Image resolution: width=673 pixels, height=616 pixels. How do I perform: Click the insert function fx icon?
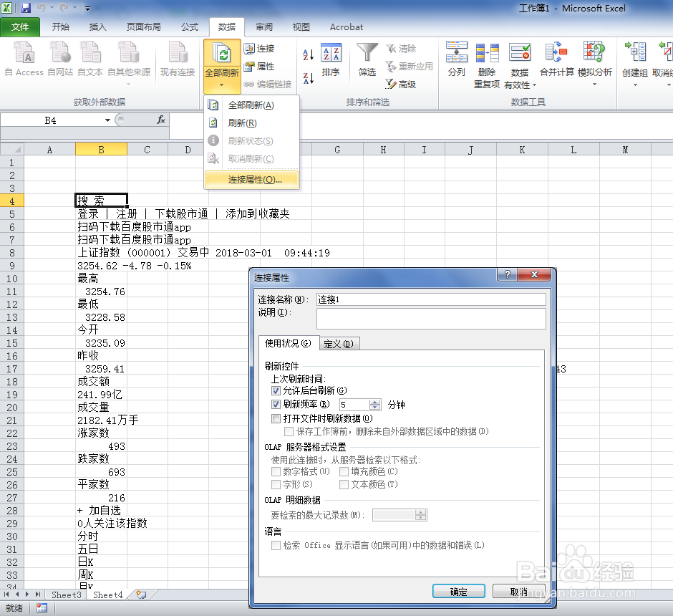click(161, 120)
